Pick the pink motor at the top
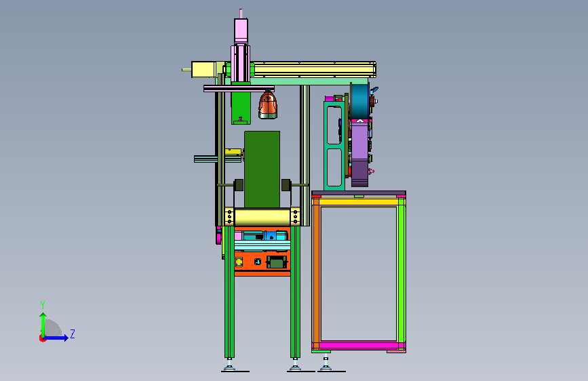Image resolution: width=588 pixels, height=381 pixels. click(241, 31)
